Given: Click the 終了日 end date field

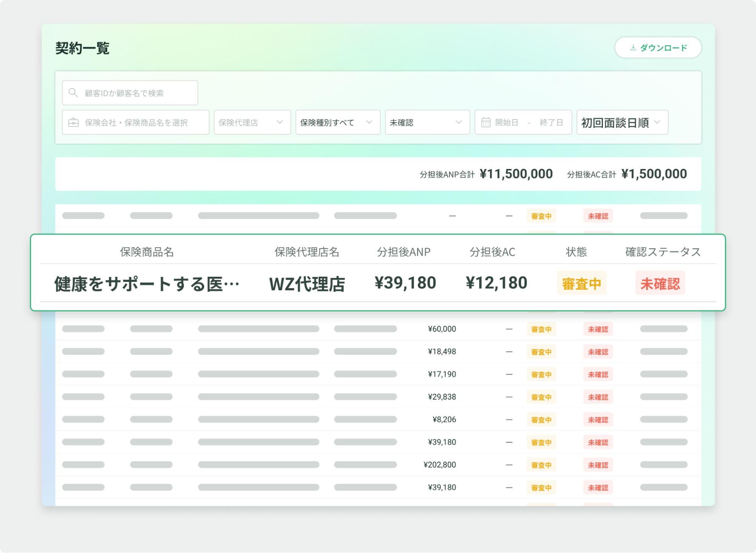Looking at the screenshot, I should click(x=551, y=122).
